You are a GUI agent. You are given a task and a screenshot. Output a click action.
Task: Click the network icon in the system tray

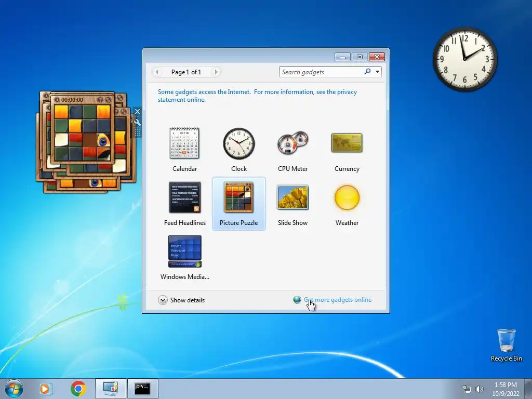[x=467, y=389]
